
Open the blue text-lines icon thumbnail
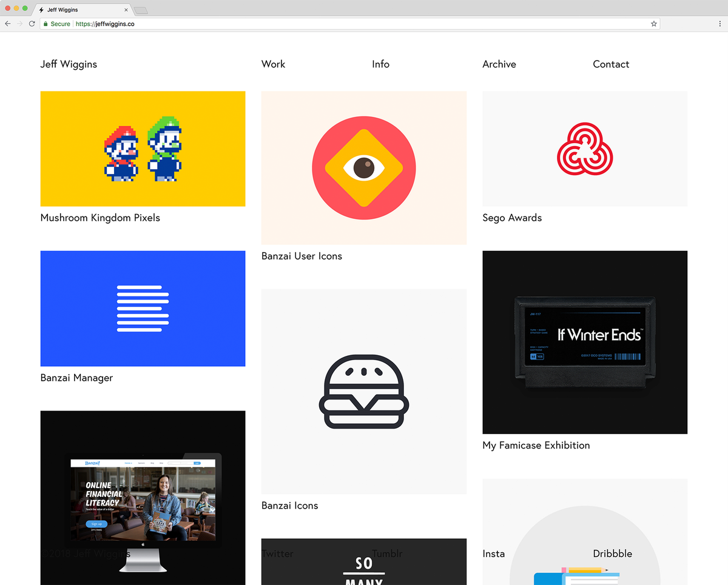(x=143, y=309)
